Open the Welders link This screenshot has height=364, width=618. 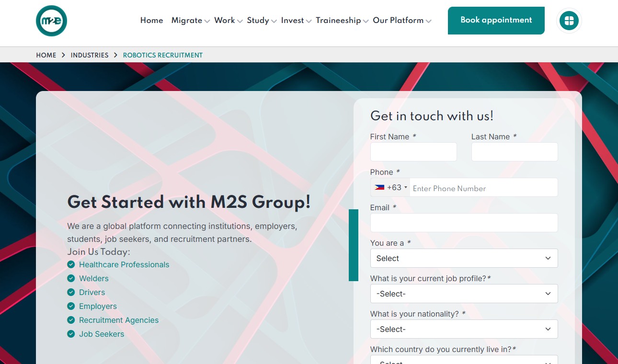point(94,278)
